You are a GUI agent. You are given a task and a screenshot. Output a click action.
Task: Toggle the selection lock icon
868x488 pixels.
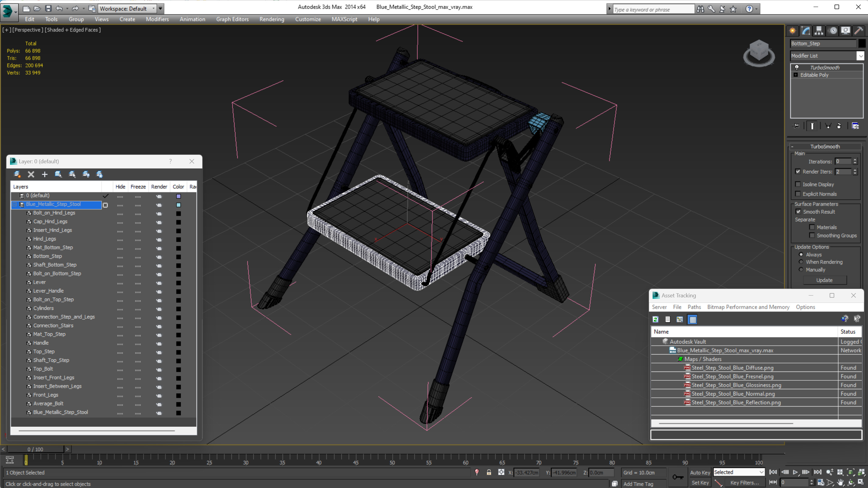tap(489, 472)
